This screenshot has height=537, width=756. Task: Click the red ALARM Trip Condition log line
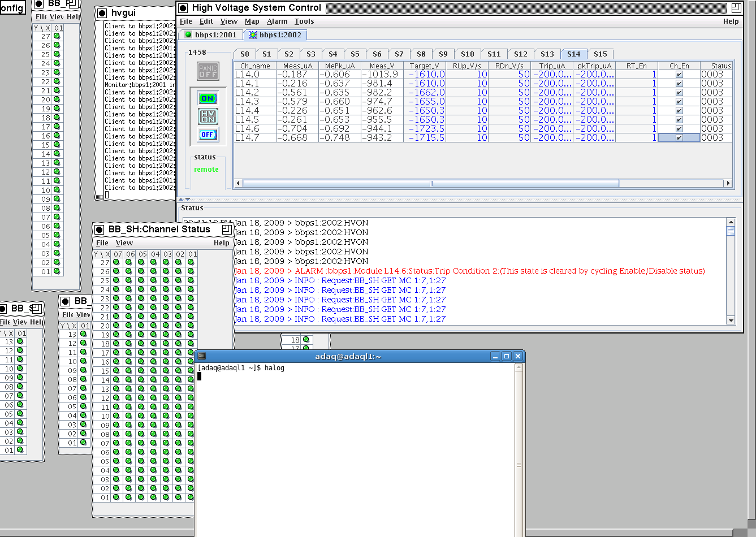click(x=470, y=271)
